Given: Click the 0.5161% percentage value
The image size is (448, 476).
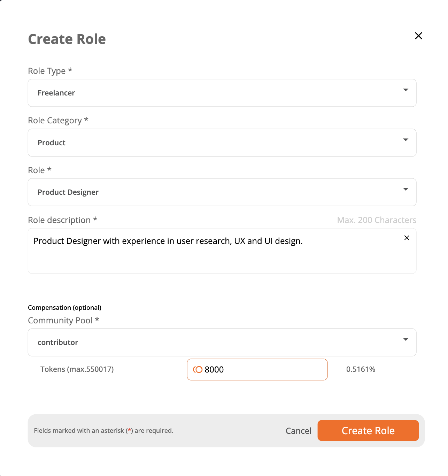Looking at the screenshot, I should [x=361, y=369].
